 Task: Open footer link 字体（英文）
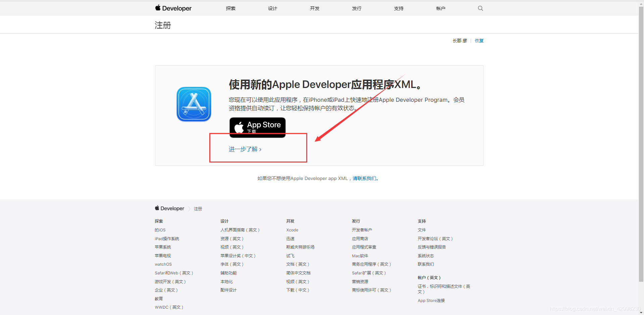(x=232, y=264)
